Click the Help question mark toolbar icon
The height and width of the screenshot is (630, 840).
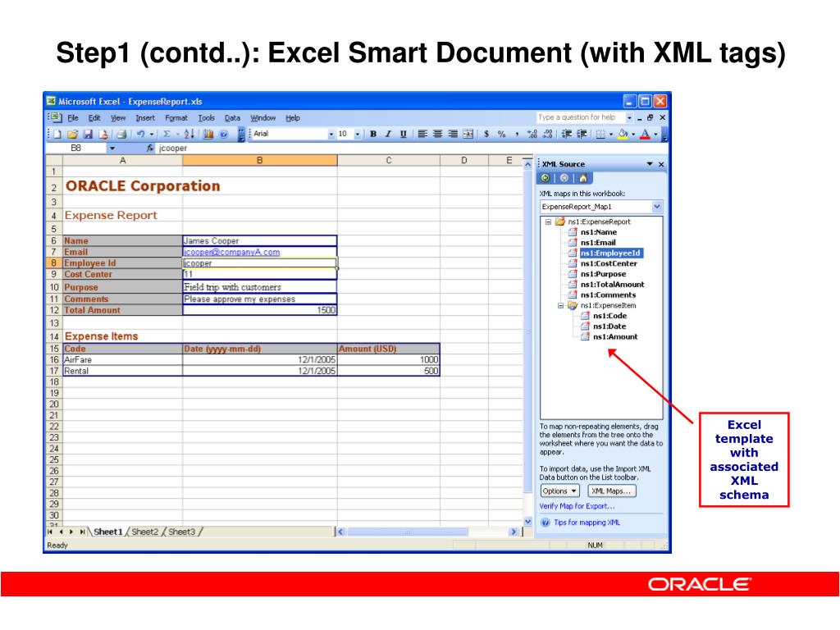point(223,134)
